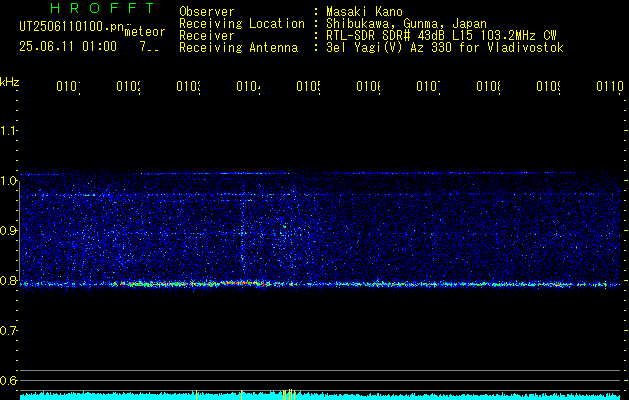Screen dimensions: 629x400
Task: Click the Receiver label
Action: (x=207, y=36)
